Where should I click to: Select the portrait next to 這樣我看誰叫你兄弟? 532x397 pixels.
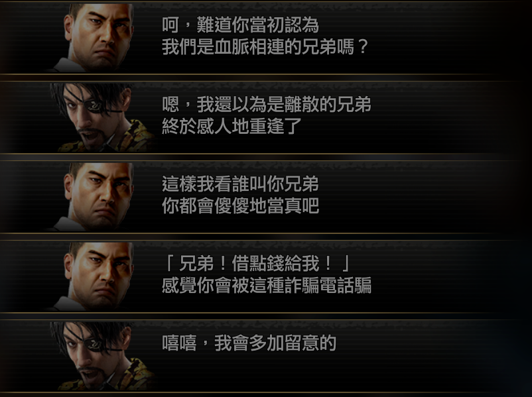pyautogui.click(x=95, y=197)
